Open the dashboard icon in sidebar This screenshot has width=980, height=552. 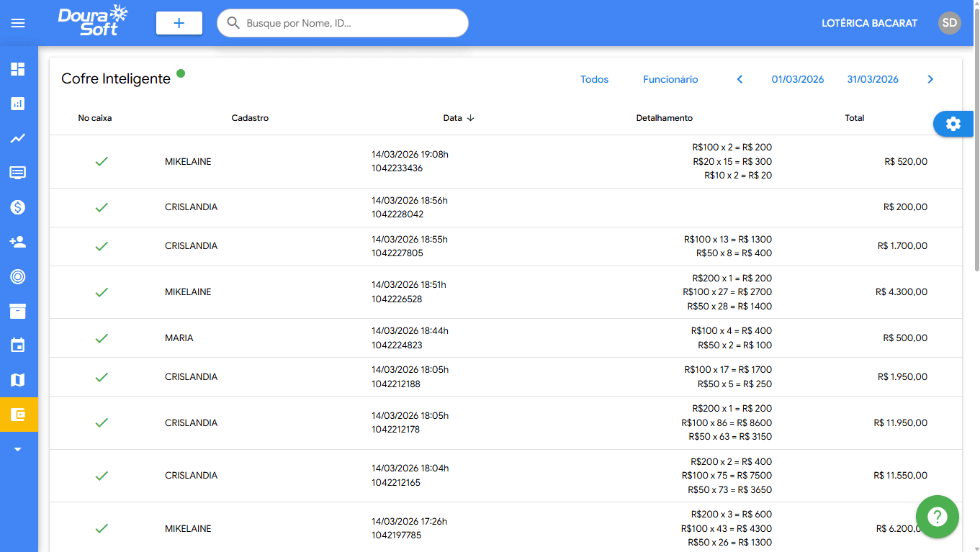tap(18, 69)
